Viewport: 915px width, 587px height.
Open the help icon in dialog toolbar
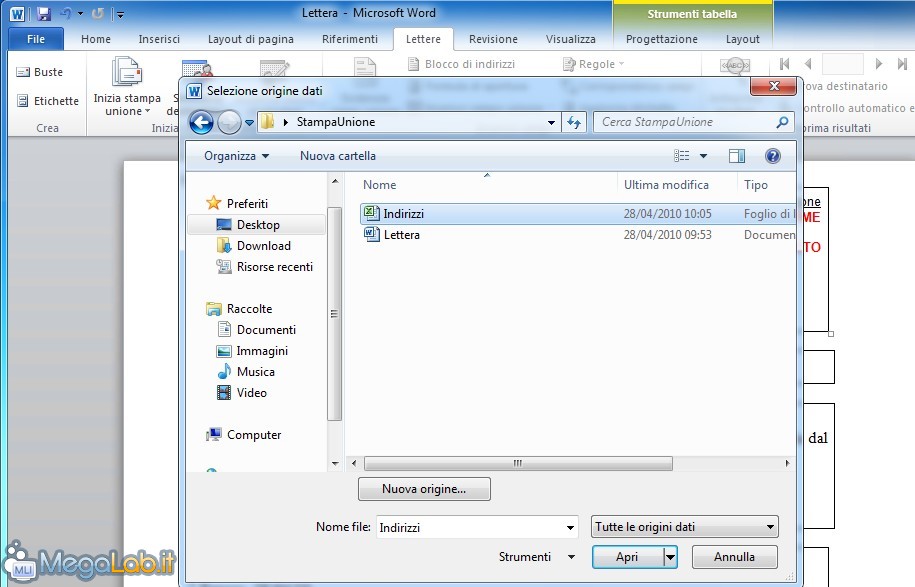click(772, 156)
